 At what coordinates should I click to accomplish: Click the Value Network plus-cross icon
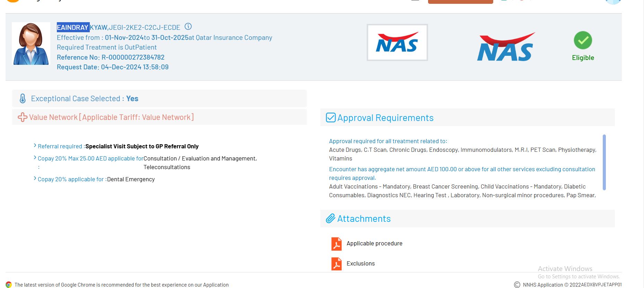(x=23, y=117)
